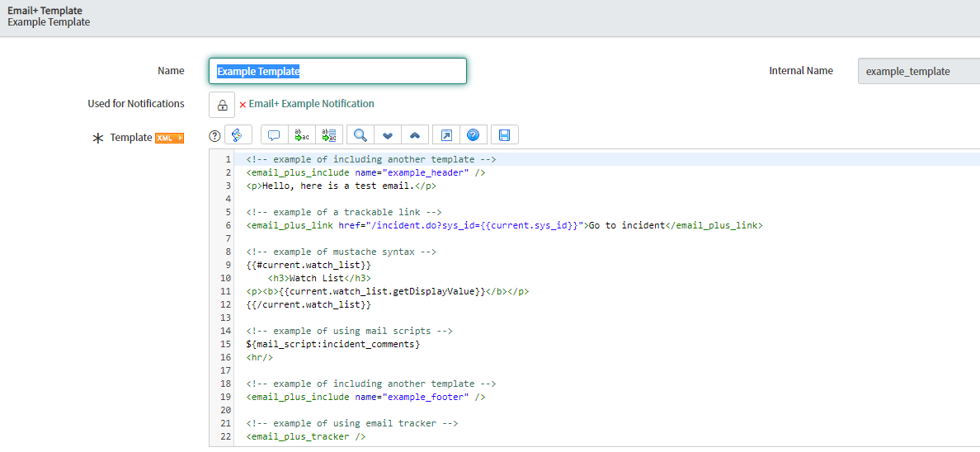The image size is (980, 452).
Task: Click the Internal Name field
Action: (919, 71)
